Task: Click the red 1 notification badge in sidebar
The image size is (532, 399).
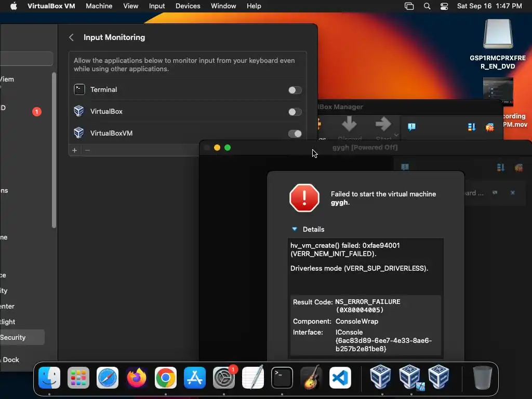Action: tap(37, 112)
